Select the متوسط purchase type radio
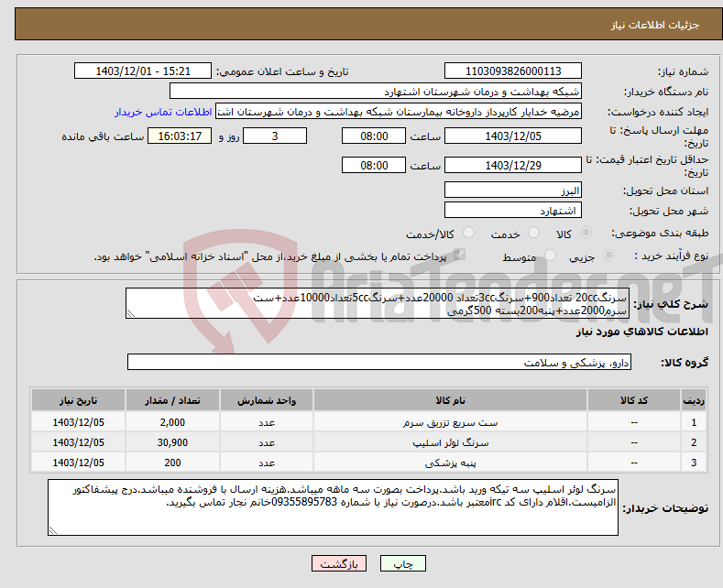Viewport: 723px width, 588px height. (550, 256)
